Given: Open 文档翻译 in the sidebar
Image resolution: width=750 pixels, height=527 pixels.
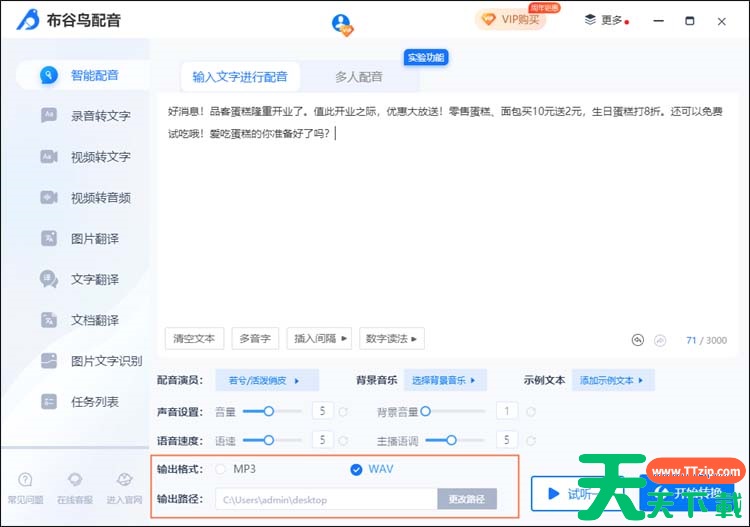Looking at the screenshot, I should coord(80,320).
